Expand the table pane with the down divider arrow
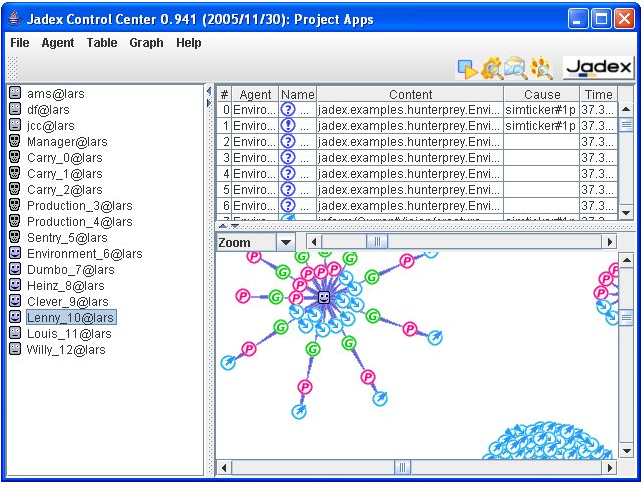642x483 pixels. click(x=235, y=226)
